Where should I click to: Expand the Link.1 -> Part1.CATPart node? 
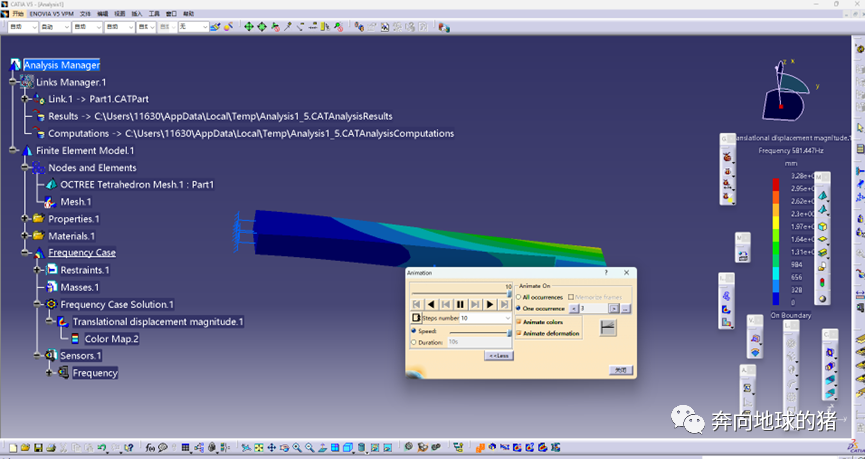[x=25, y=99]
